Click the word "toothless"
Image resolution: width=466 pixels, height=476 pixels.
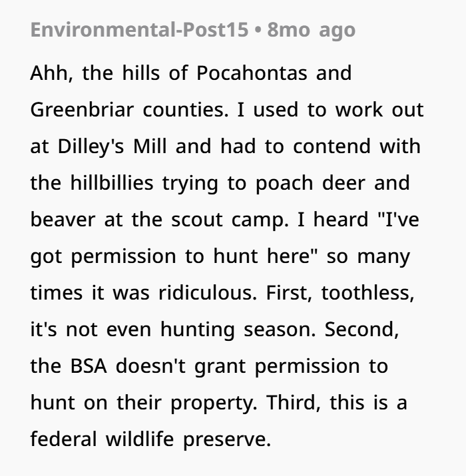(x=367, y=293)
